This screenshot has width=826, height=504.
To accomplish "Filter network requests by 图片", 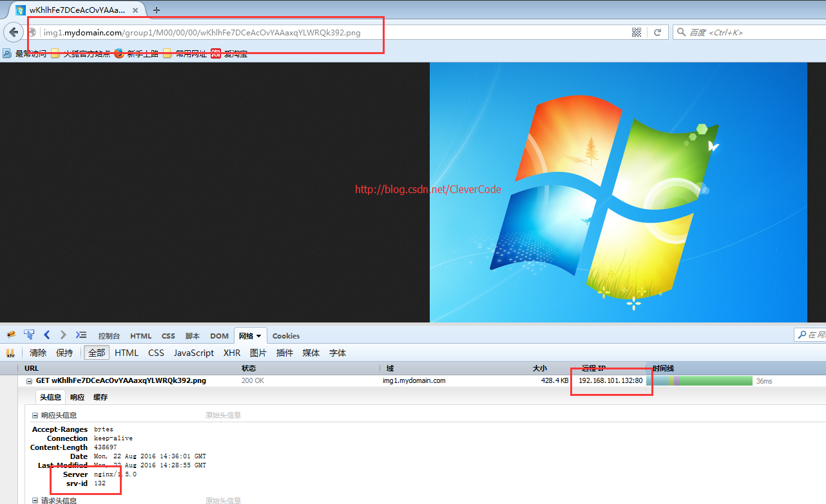I will coord(258,353).
